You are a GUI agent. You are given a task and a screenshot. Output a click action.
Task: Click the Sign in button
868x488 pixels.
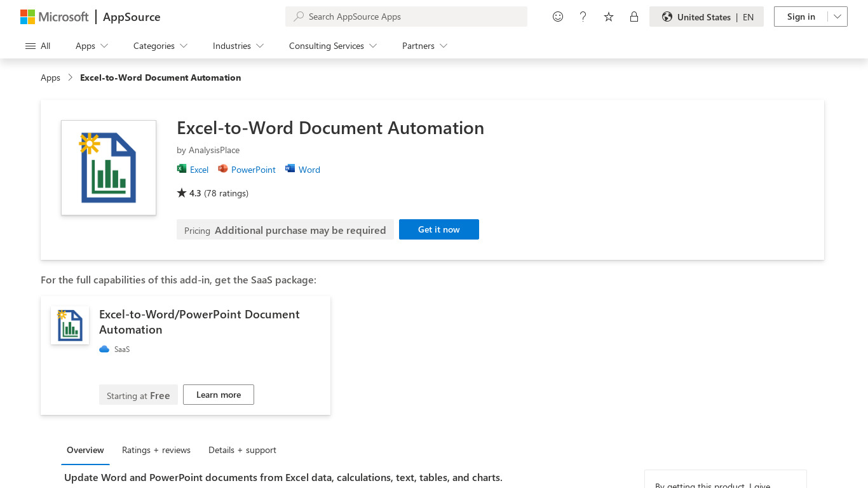(x=801, y=17)
